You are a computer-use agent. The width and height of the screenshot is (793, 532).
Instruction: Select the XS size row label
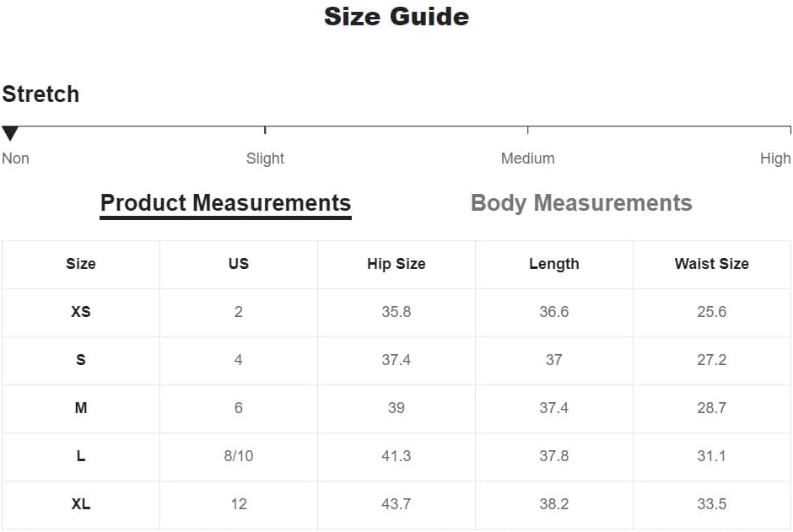(81, 312)
